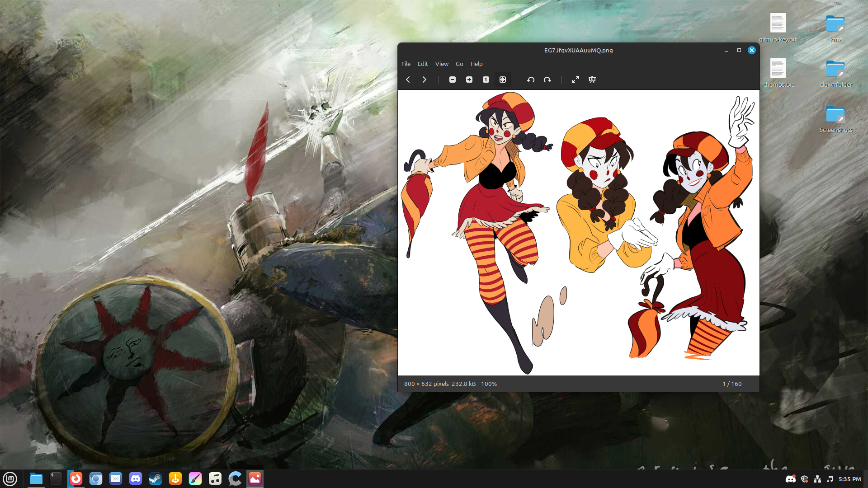The image size is (868, 488).
Task: Select the Screenshots folder shortcut
Action: [x=836, y=118]
